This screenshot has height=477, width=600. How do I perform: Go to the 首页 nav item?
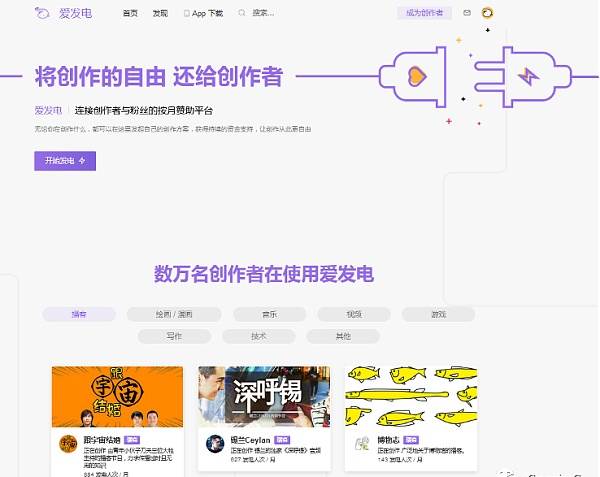[x=130, y=13]
